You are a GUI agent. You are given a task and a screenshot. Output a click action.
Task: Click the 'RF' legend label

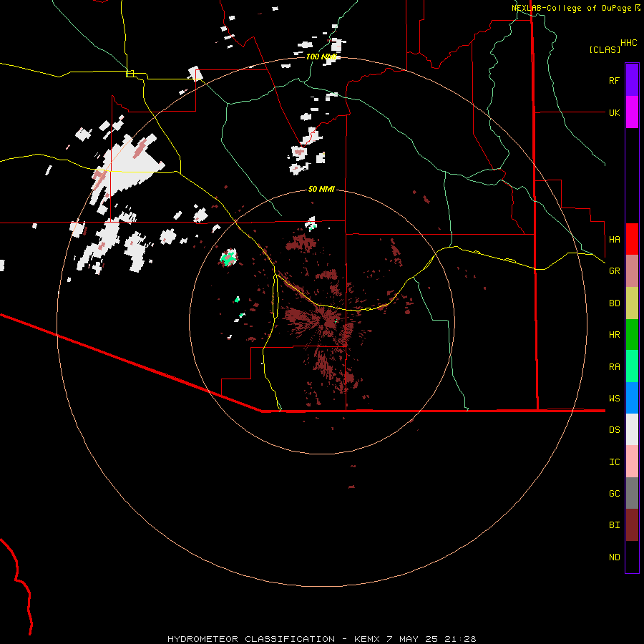[x=614, y=80]
